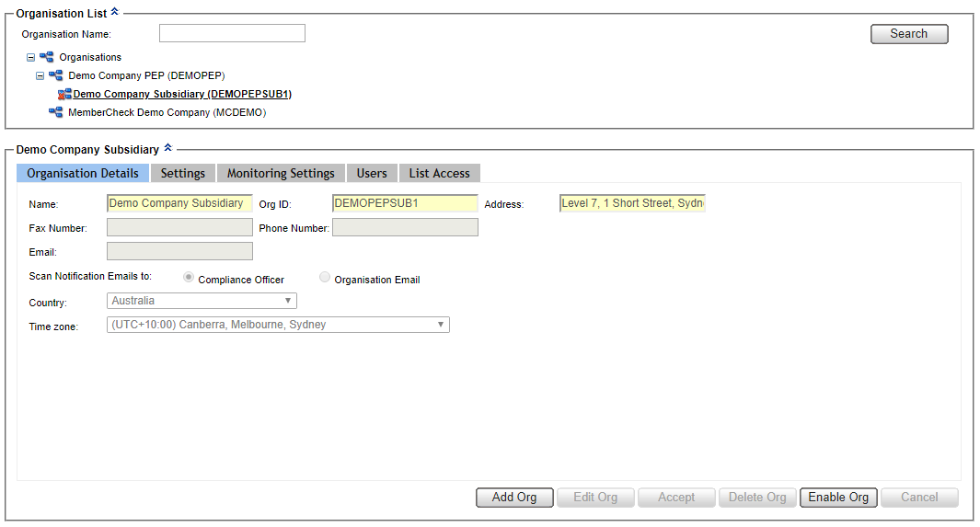
Task: Switch to the Monitoring Settings tab
Action: click(x=281, y=174)
